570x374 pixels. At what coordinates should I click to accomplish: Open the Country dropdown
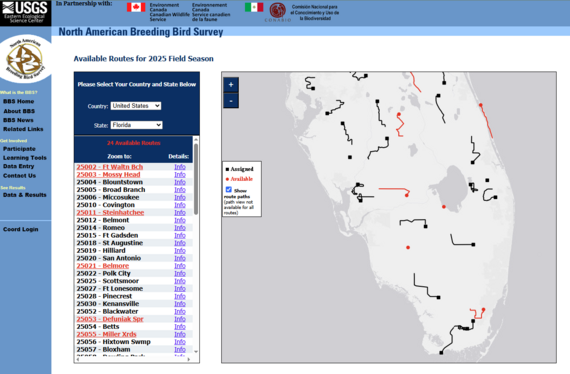[136, 106]
